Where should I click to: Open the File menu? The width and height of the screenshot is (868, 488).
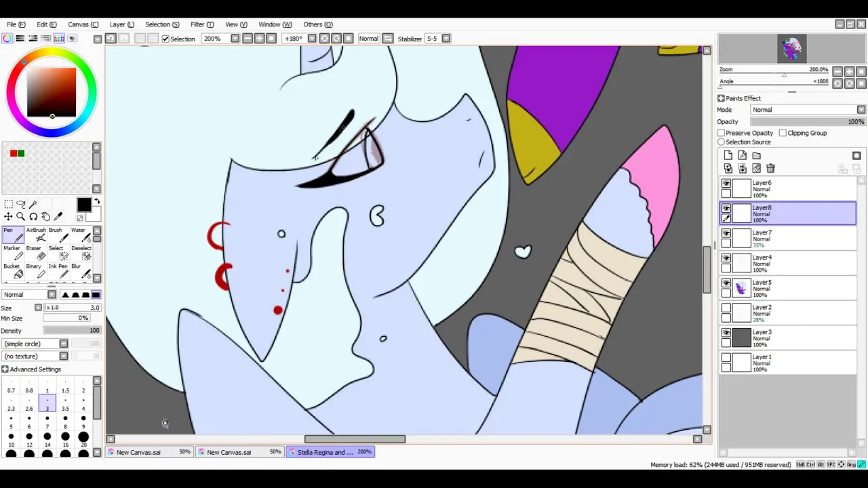(x=16, y=24)
